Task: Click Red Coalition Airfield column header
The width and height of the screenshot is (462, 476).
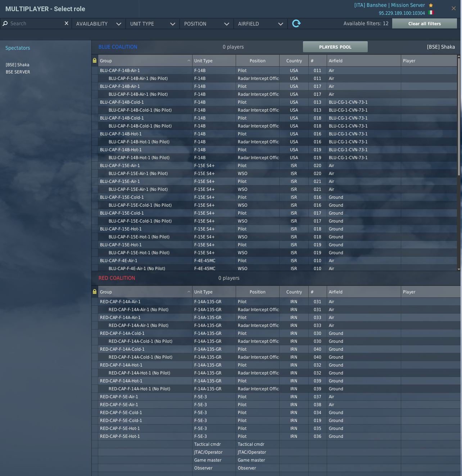Action: [364, 292]
